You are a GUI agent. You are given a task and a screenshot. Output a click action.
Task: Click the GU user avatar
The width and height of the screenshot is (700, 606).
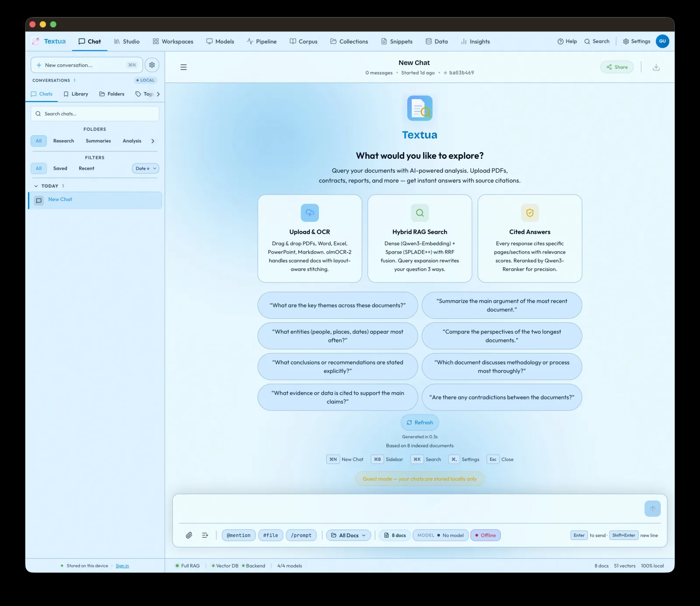pos(662,41)
